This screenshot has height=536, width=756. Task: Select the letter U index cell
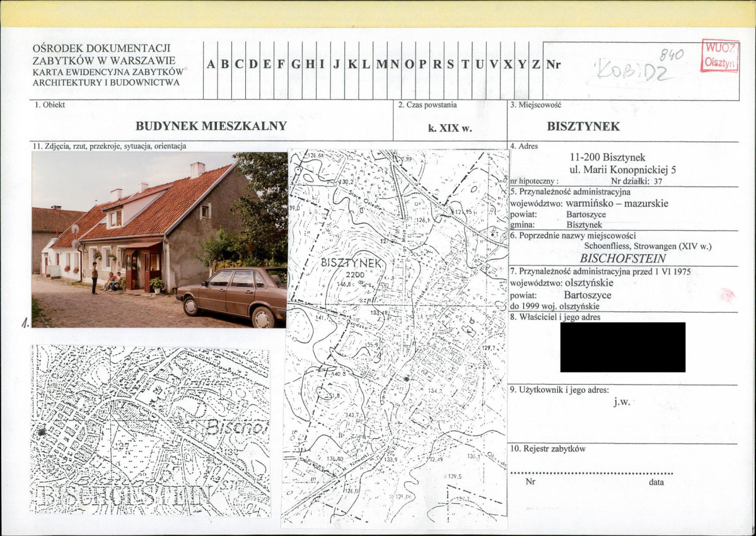(x=479, y=64)
